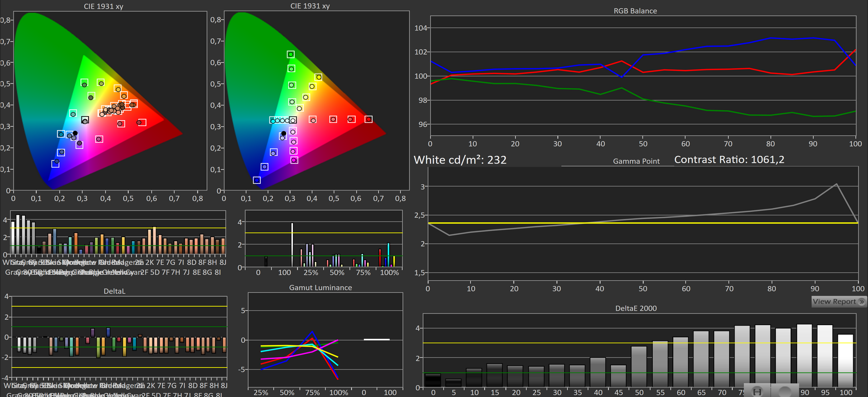Screen dimensions: 868x397
Task: Click the round gray icon beside the bracket icon
Action: tap(786, 392)
